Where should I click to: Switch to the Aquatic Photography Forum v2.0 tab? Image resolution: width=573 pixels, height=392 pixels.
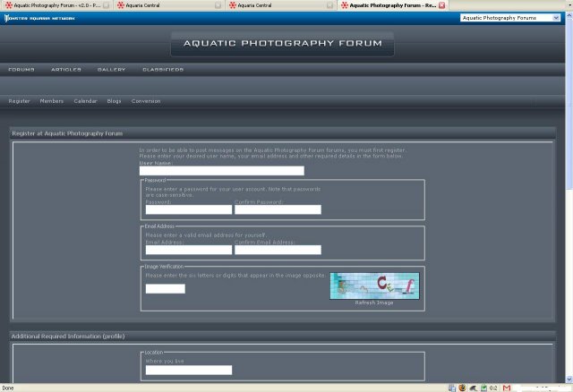pyautogui.click(x=54, y=5)
